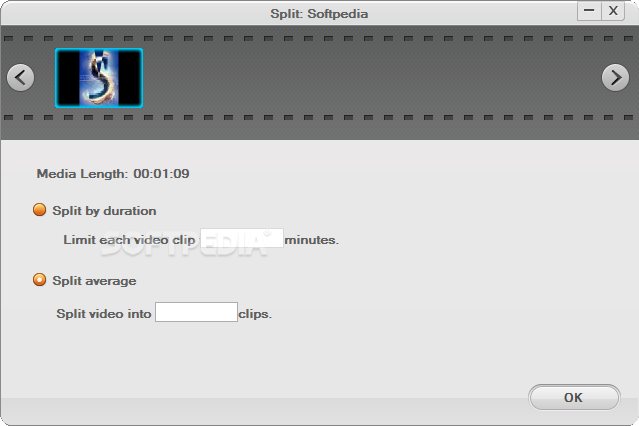Image resolution: width=639 pixels, height=426 pixels.
Task: Click the previous arrow in the filmstrip
Action: pyautogui.click(x=20, y=77)
